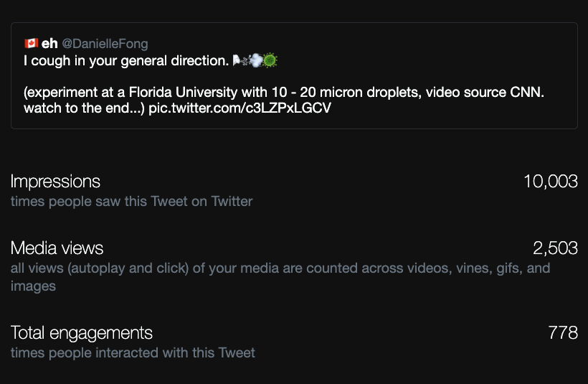
Task: Click the dash cloud emoji
Action: pyautogui.click(x=255, y=61)
